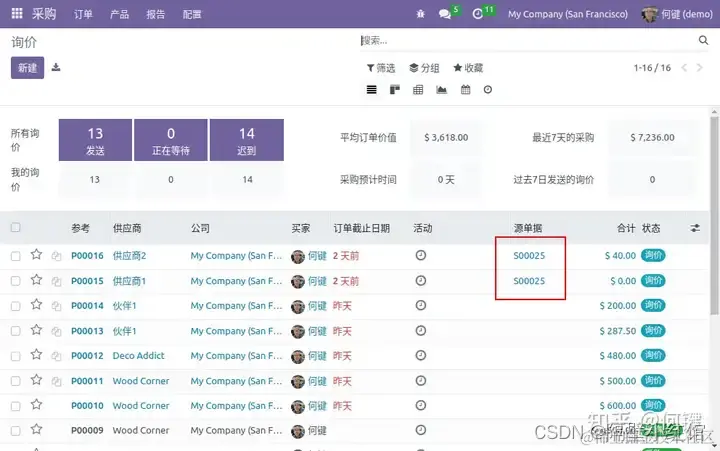Check the P00010 row checkbox
Screen dimensions: 720x451
(x=16, y=406)
